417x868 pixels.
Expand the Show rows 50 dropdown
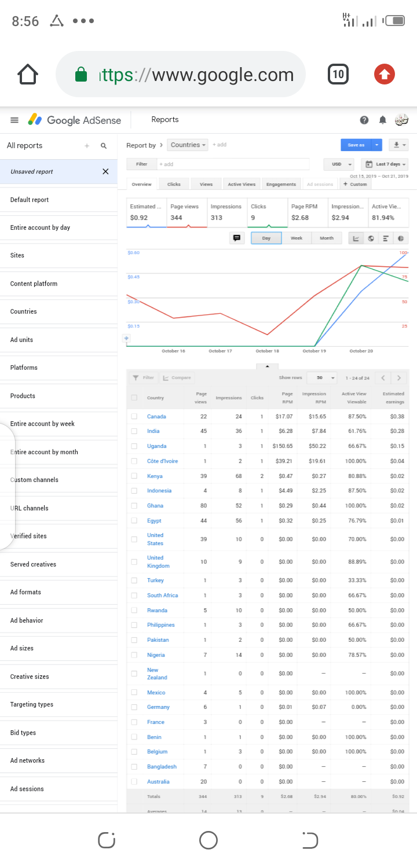click(x=322, y=378)
